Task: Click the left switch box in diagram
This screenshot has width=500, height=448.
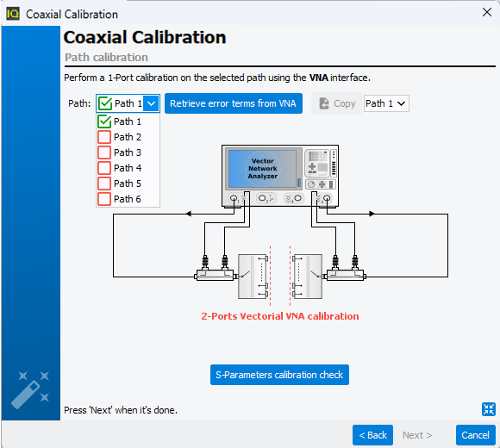Action: 253,277
